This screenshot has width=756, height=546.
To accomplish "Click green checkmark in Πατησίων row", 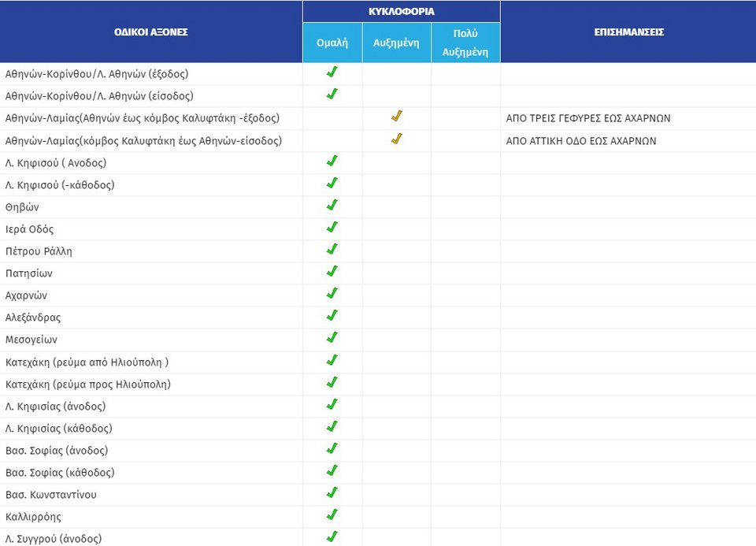I will click(332, 271).
